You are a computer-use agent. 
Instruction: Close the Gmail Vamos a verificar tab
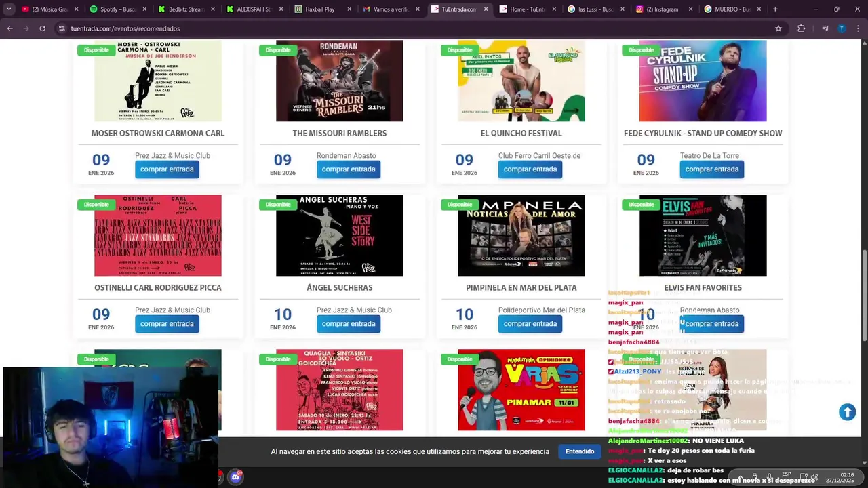coord(418,9)
